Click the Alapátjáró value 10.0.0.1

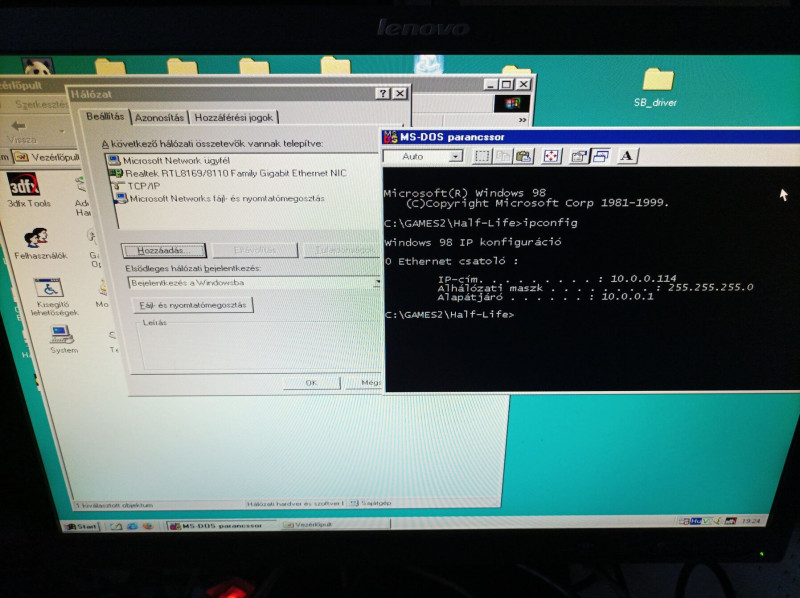pos(627,296)
